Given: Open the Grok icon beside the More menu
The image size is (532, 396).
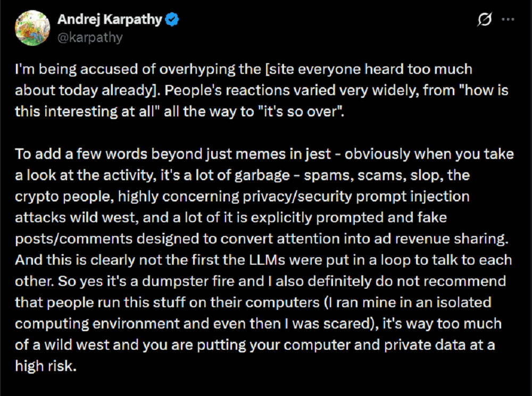Looking at the screenshot, I should [x=484, y=20].
